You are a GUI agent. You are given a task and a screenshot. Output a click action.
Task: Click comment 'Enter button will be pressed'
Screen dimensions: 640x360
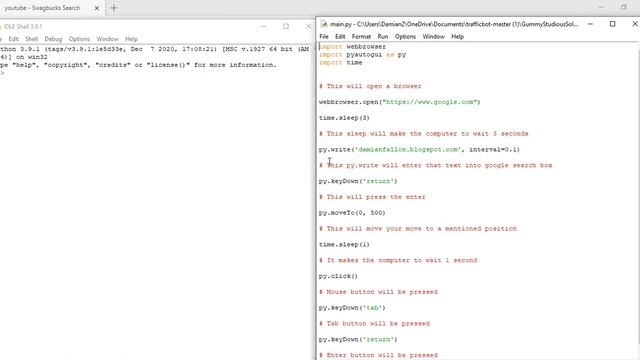coord(378,355)
